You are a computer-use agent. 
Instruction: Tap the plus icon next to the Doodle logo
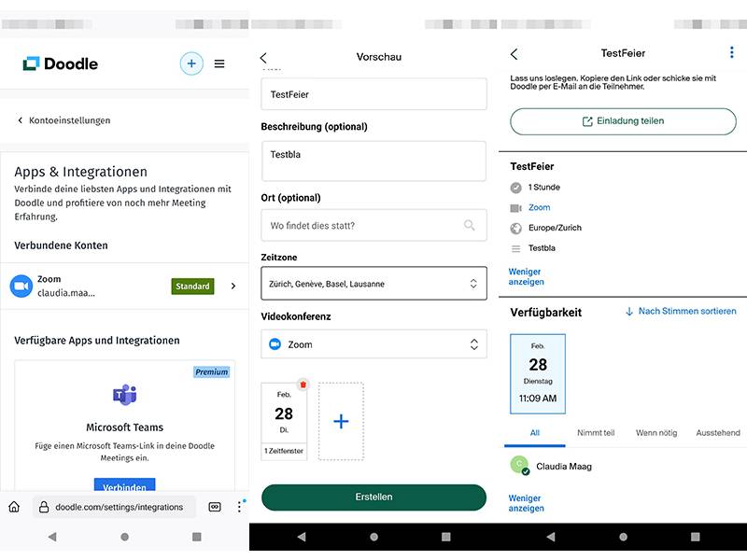(190, 63)
